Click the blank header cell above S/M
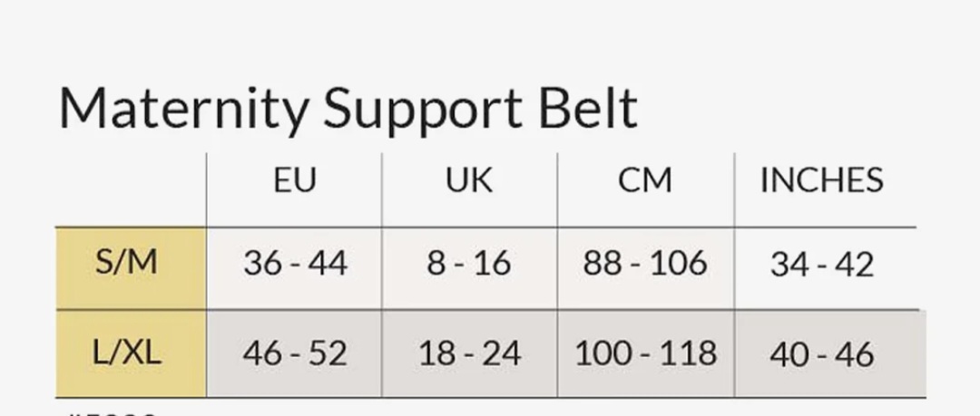Image resolution: width=980 pixels, height=416 pixels. (132, 189)
